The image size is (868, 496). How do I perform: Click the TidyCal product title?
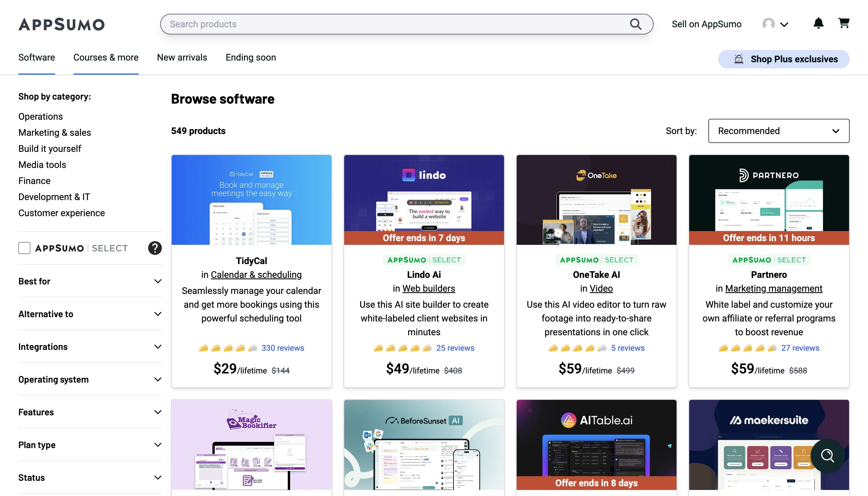click(x=251, y=261)
